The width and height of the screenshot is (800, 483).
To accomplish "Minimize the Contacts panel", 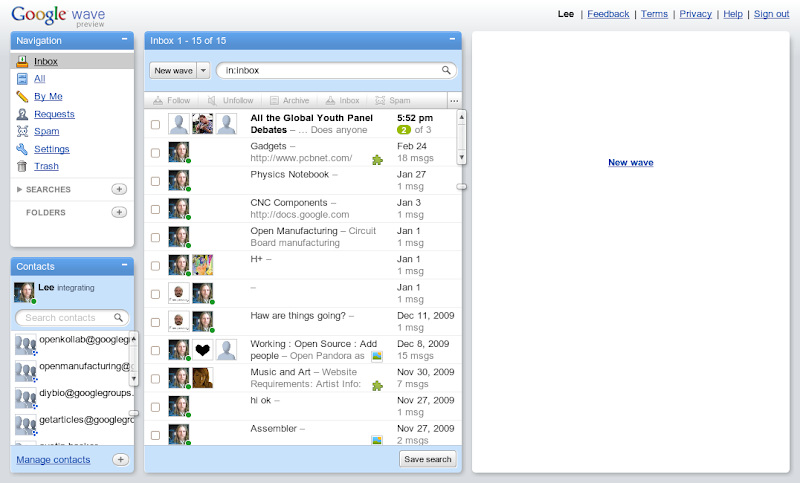I will point(124,265).
